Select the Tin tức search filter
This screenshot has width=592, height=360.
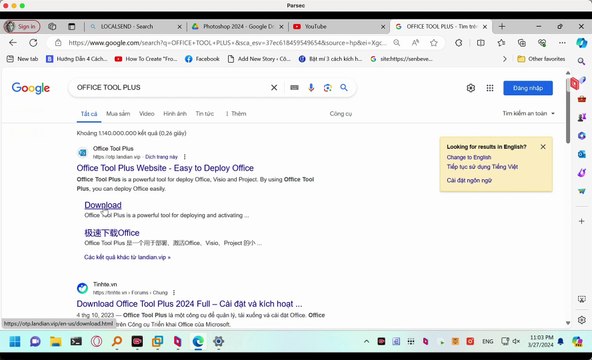click(x=205, y=114)
